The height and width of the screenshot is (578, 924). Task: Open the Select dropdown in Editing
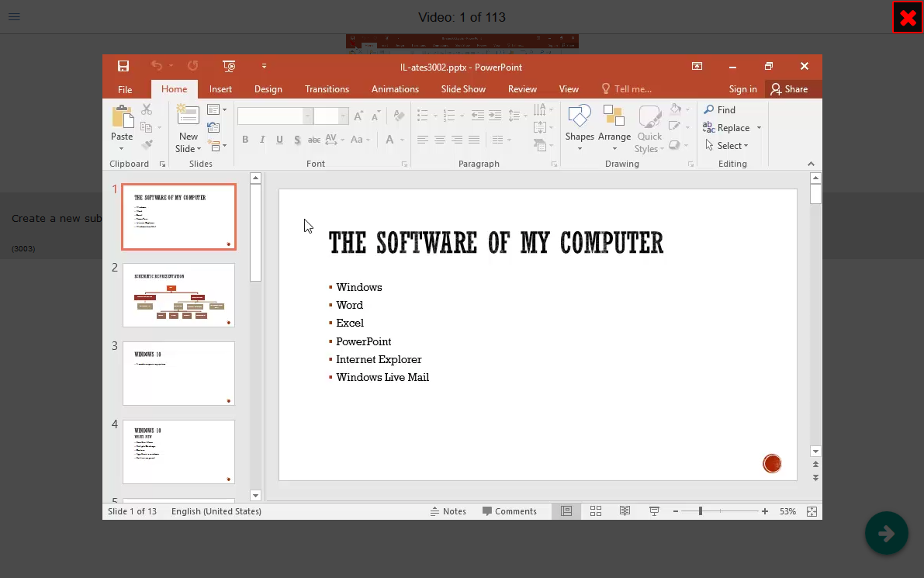click(x=728, y=145)
